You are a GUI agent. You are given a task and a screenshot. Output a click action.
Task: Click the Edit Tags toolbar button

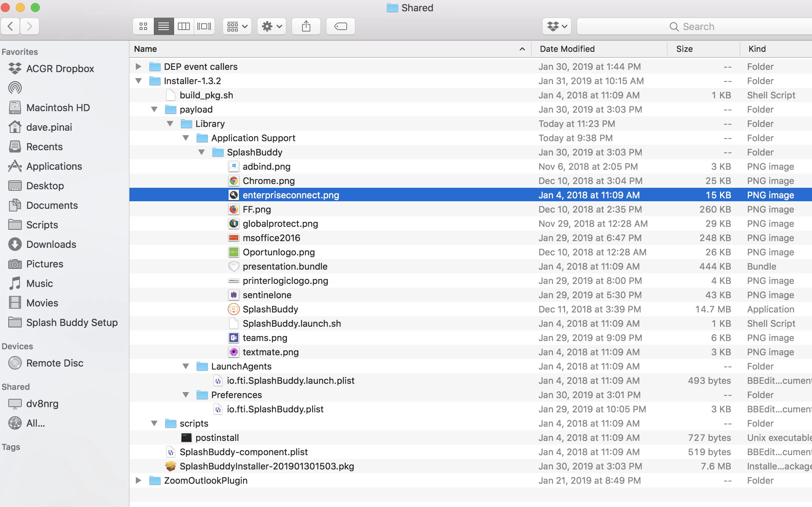pyautogui.click(x=340, y=26)
